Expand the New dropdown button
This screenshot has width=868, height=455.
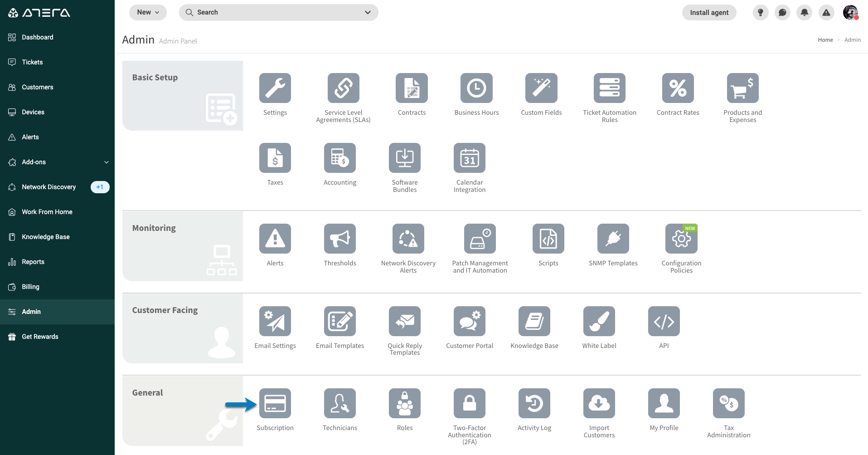coord(148,12)
